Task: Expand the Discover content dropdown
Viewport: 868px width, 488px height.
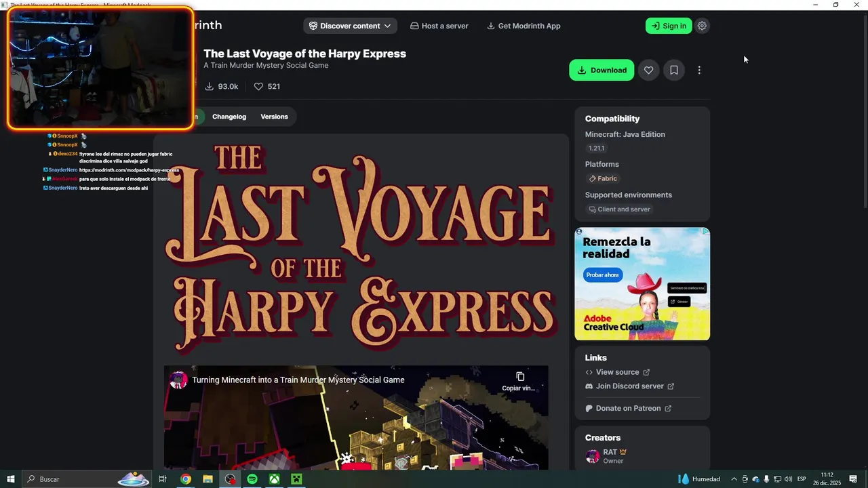Action: pos(350,26)
